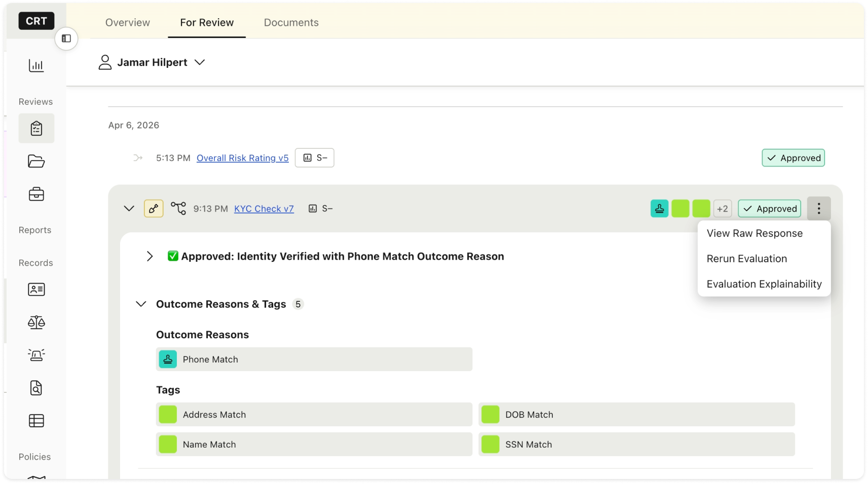Click the user profile icon beside Jamar Hilpert
The image size is (868, 484).
(x=105, y=62)
